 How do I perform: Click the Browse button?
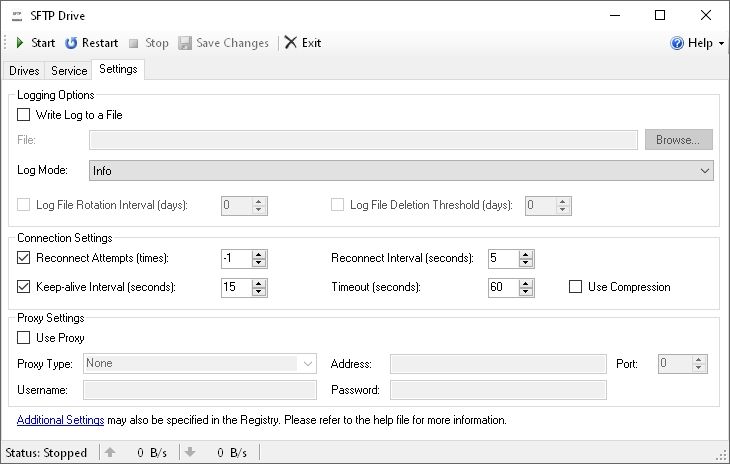[678, 140]
